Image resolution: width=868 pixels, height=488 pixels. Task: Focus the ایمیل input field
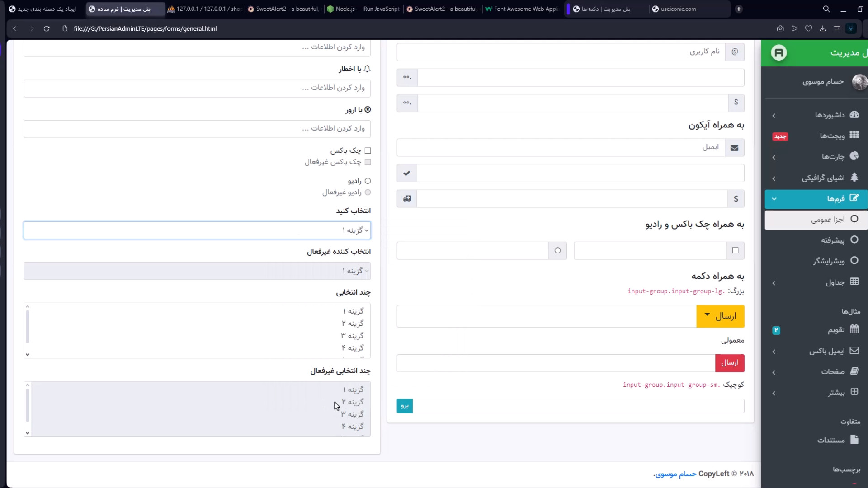click(x=561, y=148)
